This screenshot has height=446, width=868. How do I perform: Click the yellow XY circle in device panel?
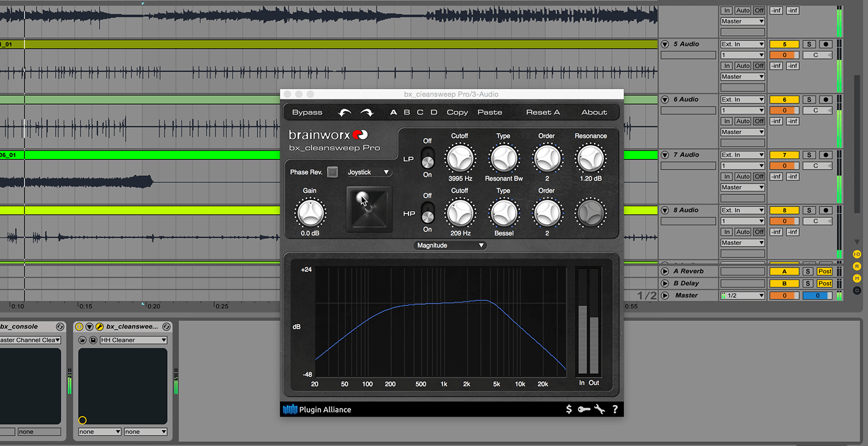click(x=82, y=420)
